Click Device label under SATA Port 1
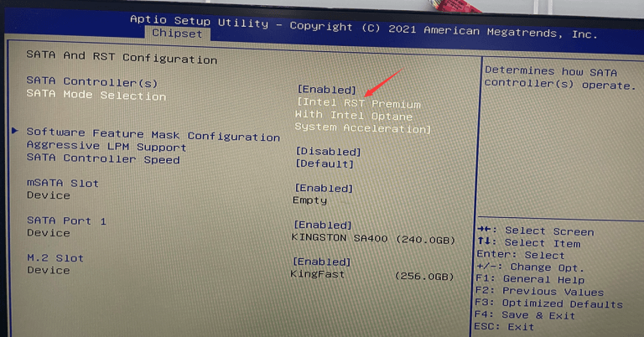The width and height of the screenshot is (644, 337). (49, 232)
